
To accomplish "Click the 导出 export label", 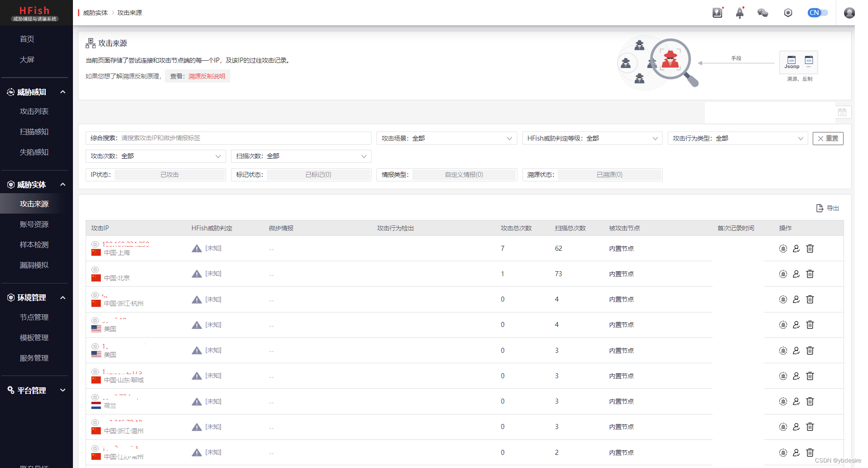I will click(833, 208).
